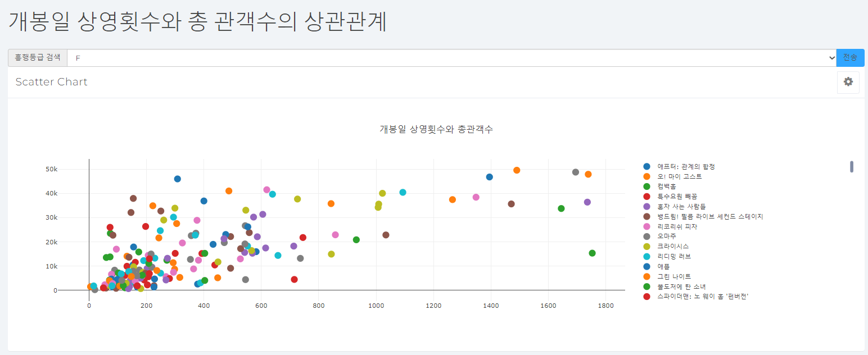
Task: Click the dropdown chevron to pick a rating
Action: click(x=832, y=57)
